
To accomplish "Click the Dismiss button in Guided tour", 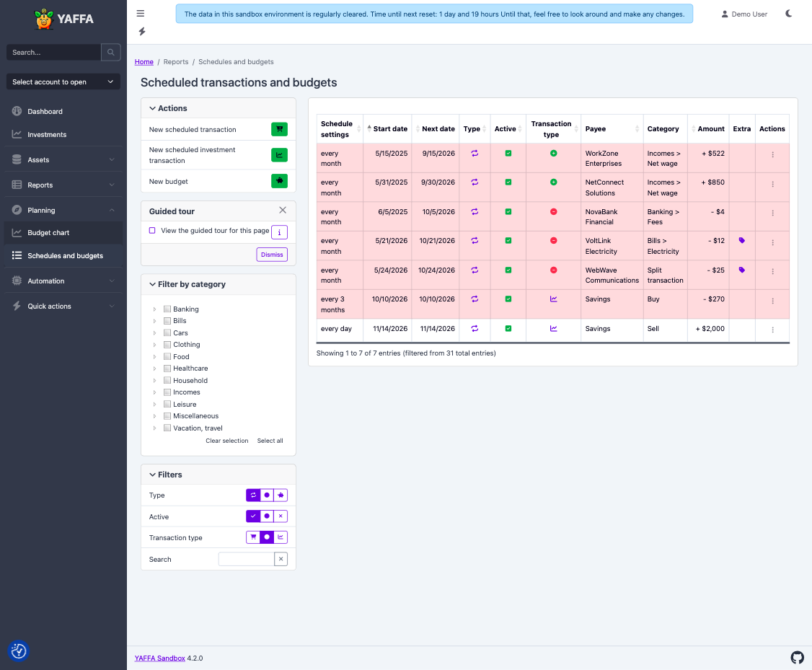I will [x=272, y=255].
